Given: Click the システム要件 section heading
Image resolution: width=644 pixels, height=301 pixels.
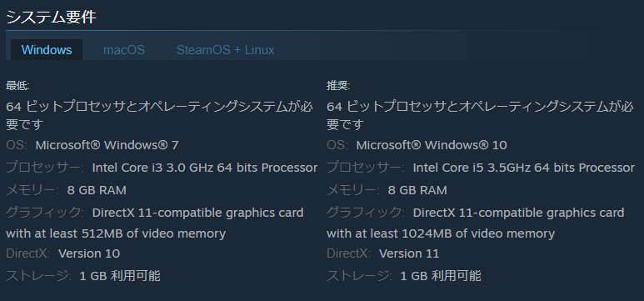Looking at the screenshot, I should (x=52, y=18).
